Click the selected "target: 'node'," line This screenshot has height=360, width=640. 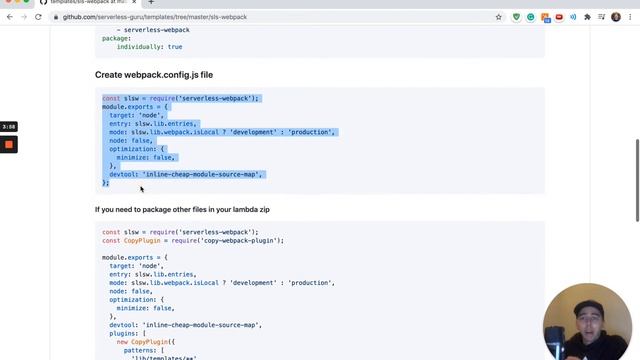pyautogui.click(x=136, y=115)
